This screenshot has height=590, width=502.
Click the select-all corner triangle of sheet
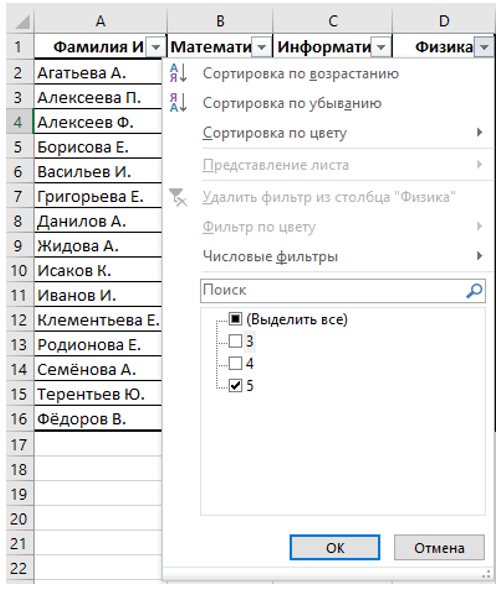(22, 22)
